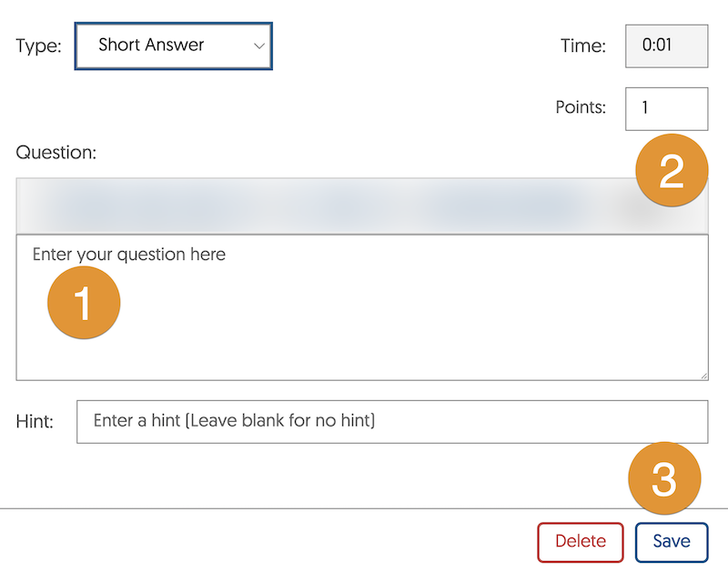Click the 'Hint:' label
Screen dimensions: 728x572
[x=35, y=422]
